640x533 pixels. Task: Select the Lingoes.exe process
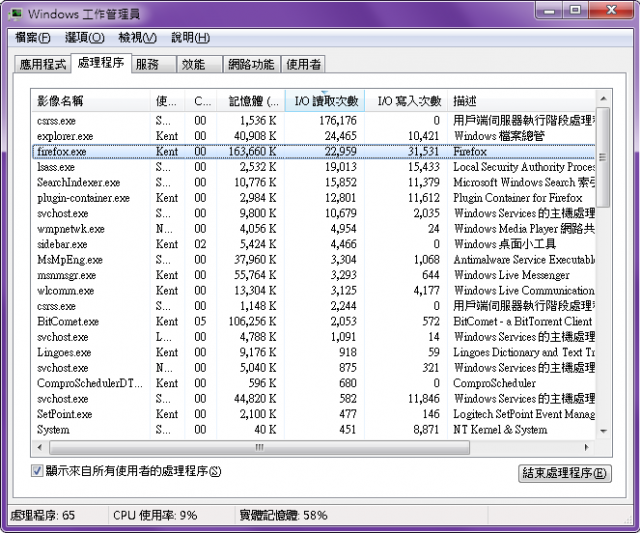(313, 352)
